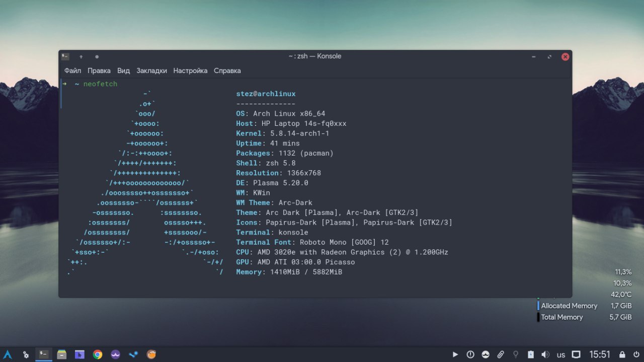Viewport: 644px width, 362px height.
Task: Click the 'Terminal Font: Roboto Mono' line
Action: click(312, 242)
